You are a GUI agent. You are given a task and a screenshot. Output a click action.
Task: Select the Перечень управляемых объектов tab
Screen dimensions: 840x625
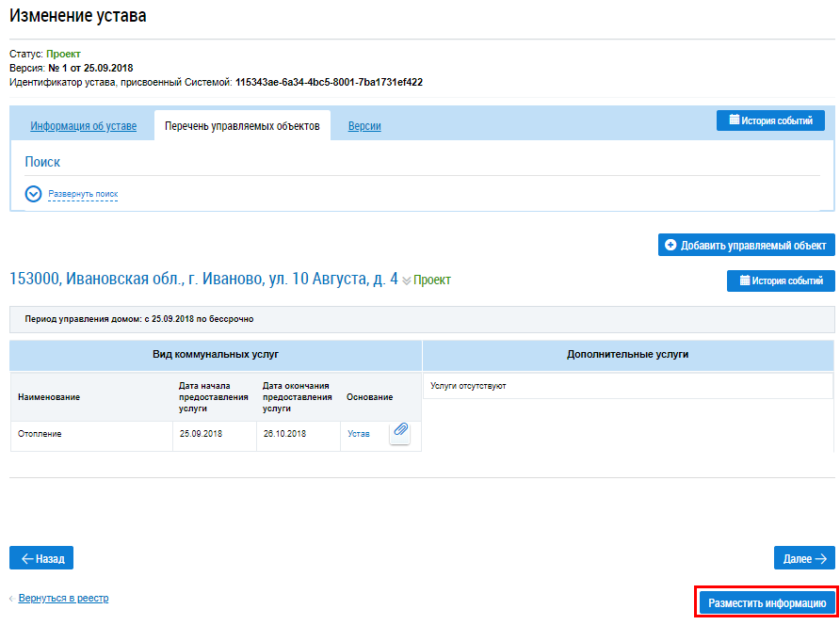click(242, 126)
